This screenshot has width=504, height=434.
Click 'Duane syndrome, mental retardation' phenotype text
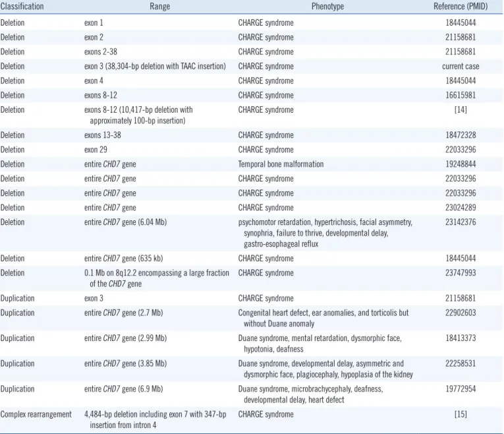coord(320,344)
